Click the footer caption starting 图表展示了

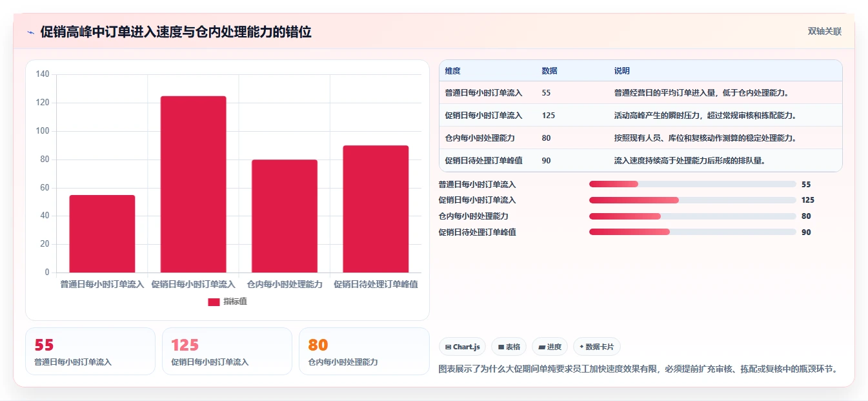click(x=638, y=369)
